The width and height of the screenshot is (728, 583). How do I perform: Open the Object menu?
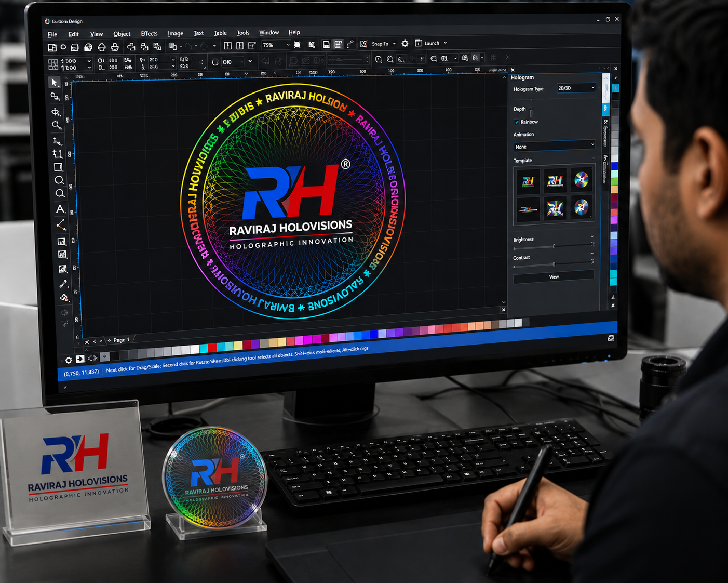[122, 34]
